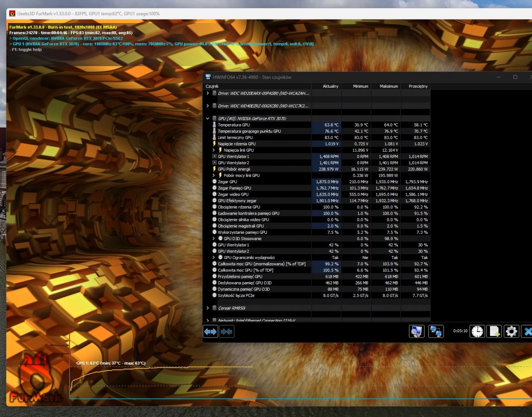Expand GPU Ograniczniki wydajności subgroup
This screenshot has height=417, width=532.
pos(214,257)
